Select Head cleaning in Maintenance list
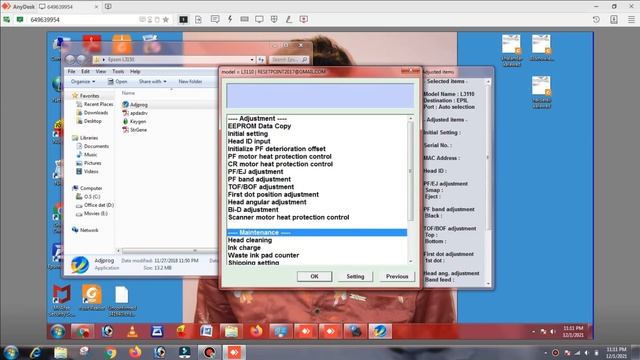The width and height of the screenshot is (640, 360). pos(250,240)
